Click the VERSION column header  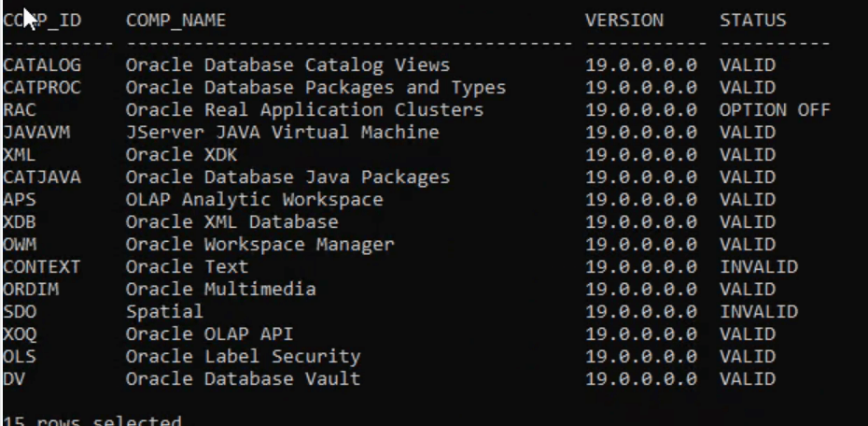(x=624, y=21)
